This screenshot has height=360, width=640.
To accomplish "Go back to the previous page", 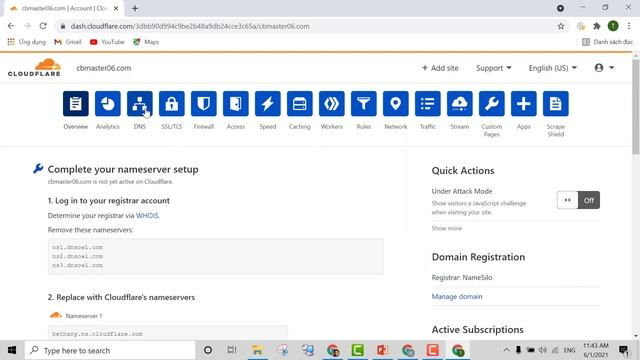I will coord(11,26).
